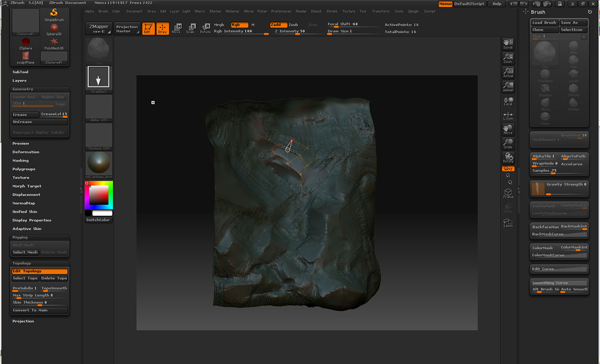Click the AAHalf zoom icon

[x=508, y=86]
